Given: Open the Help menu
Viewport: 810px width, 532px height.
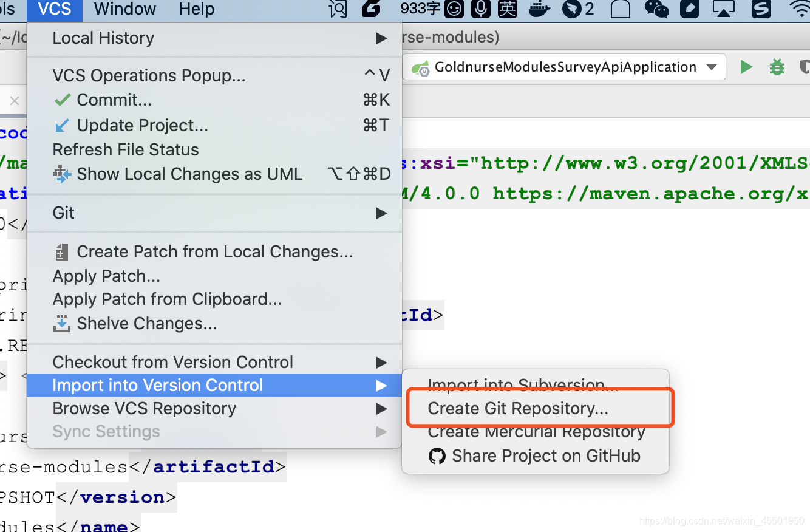Looking at the screenshot, I should pyautogui.click(x=196, y=9).
